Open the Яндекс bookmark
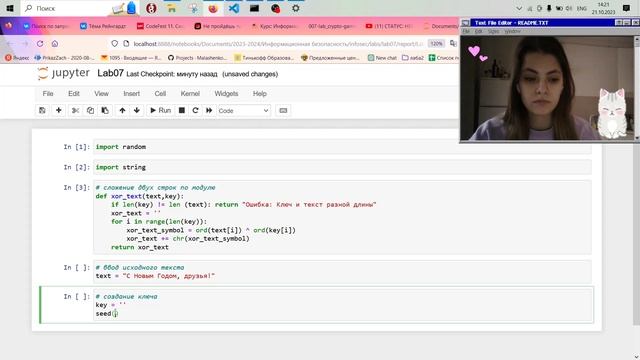The image size is (640, 360). (x=17, y=58)
